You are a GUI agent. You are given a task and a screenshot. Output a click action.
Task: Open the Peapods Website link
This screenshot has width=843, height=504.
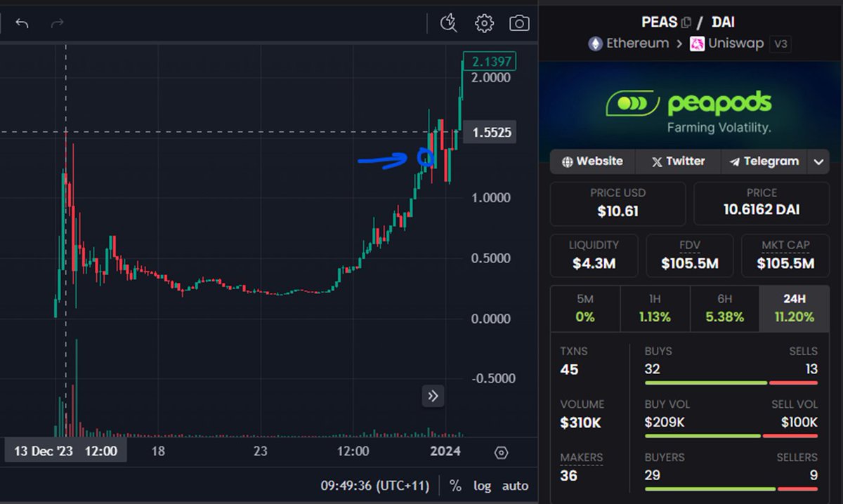592,161
